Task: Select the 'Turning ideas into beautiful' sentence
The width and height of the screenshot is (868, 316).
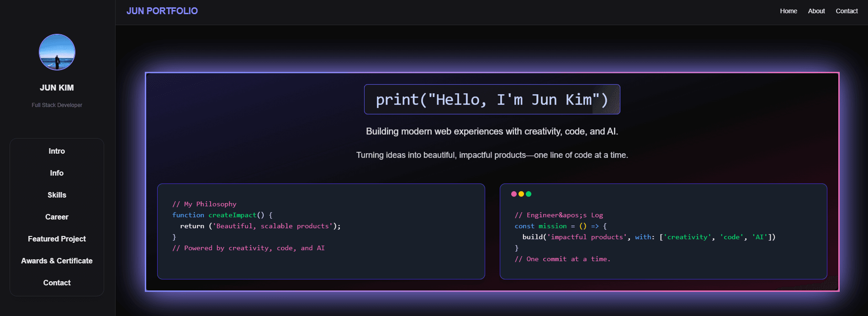Action: coord(492,155)
